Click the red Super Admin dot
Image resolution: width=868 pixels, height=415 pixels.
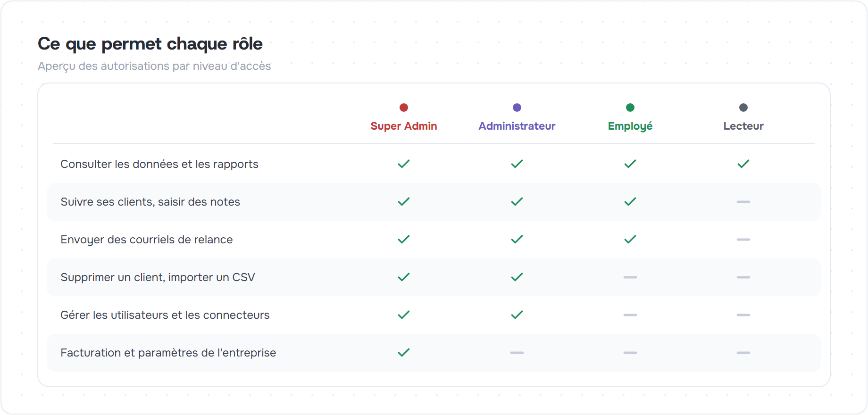point(404,108)
